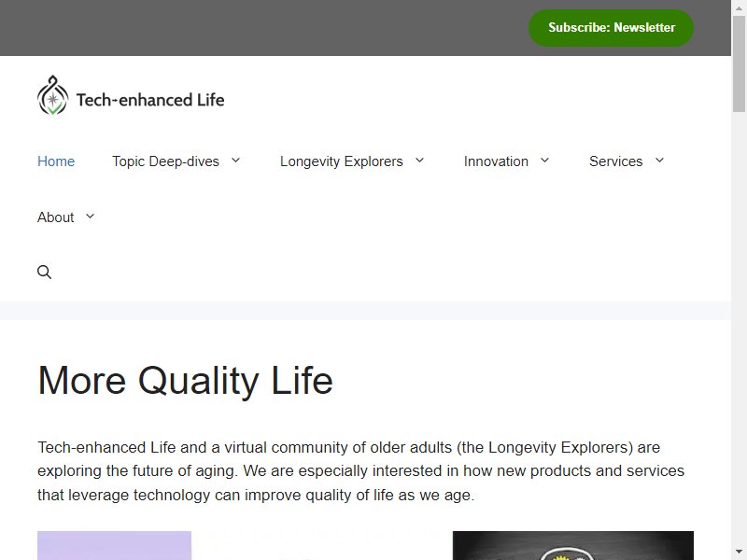Click the Subscribe: Newsletter button

612,28
